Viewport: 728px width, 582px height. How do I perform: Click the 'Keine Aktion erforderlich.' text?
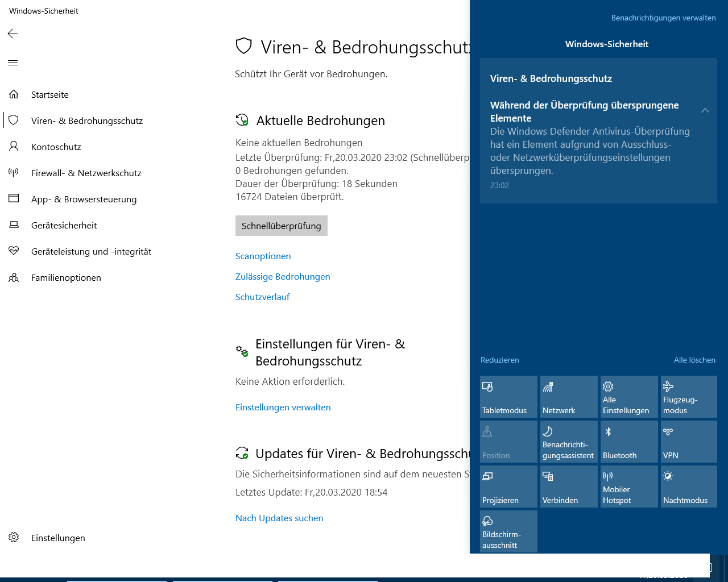[x=290, y=381]
